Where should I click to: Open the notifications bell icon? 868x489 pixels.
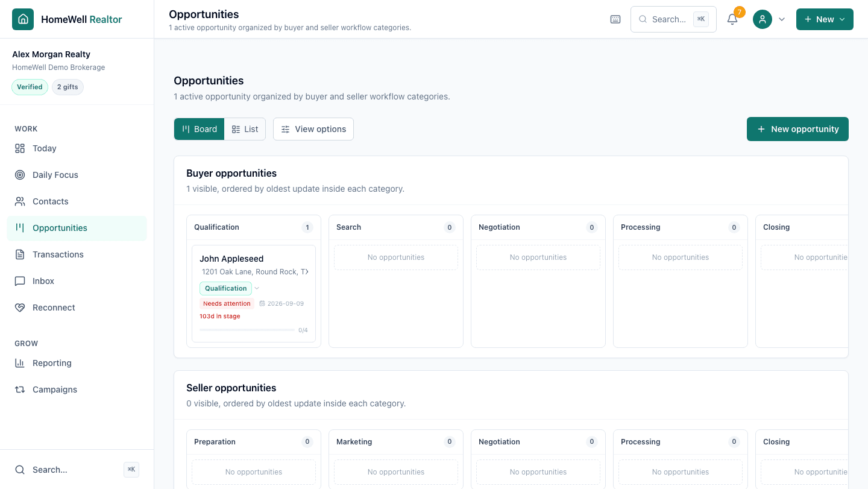point(732,19)
